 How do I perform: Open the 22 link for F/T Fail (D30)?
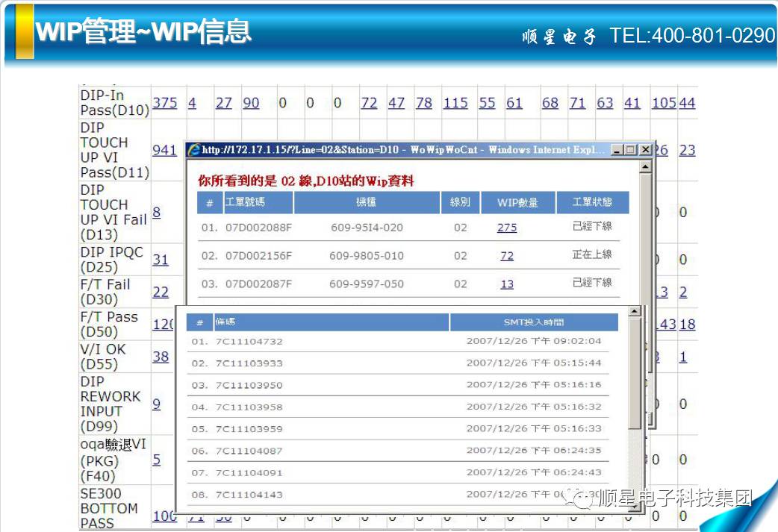161,292
